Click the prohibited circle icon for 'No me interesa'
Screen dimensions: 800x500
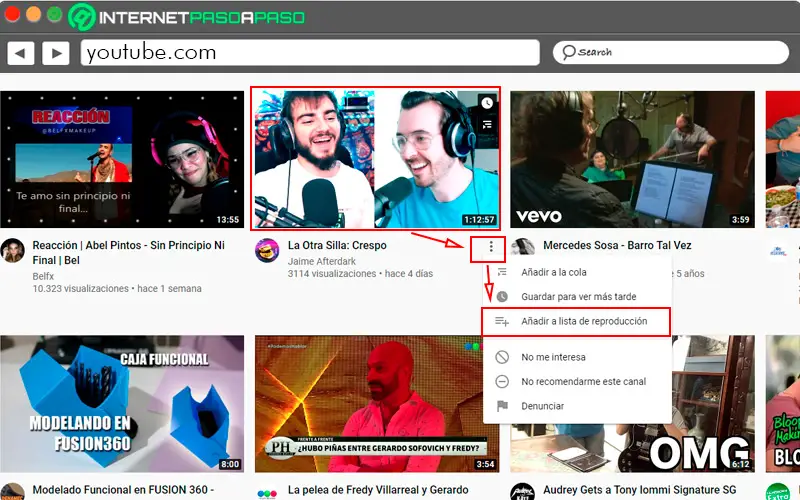point(502,357)
